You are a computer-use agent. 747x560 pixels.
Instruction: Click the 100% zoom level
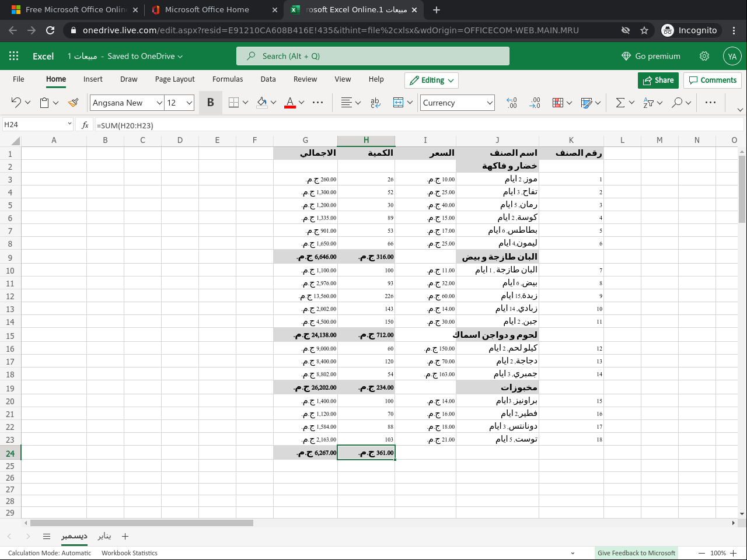[718, 553]
